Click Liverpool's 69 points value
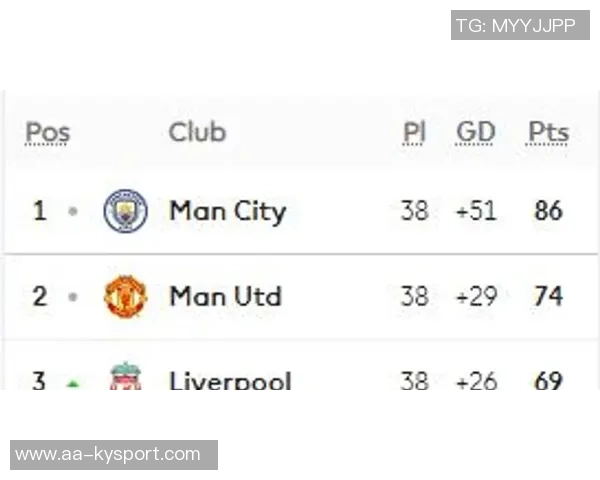The width and height of the screenshot is (600, 480). (x=548, y=380)
